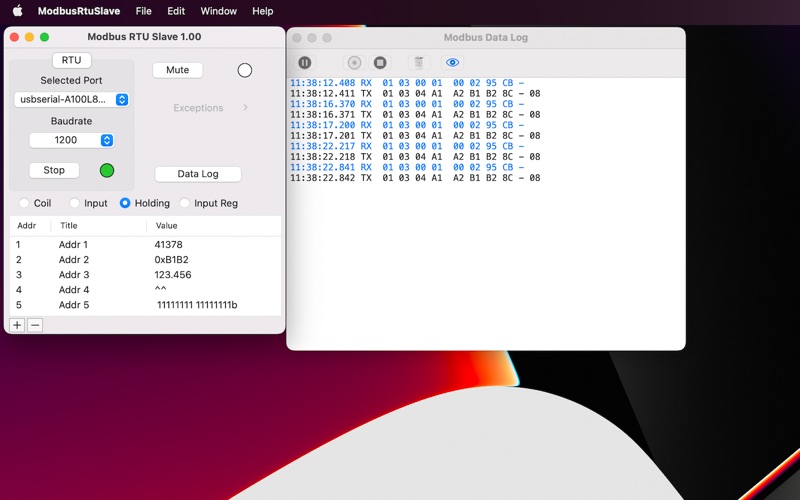The width and height of the screenshot is (800, 500).
Task: Open the Apple menu
Action: click(17, 11)
